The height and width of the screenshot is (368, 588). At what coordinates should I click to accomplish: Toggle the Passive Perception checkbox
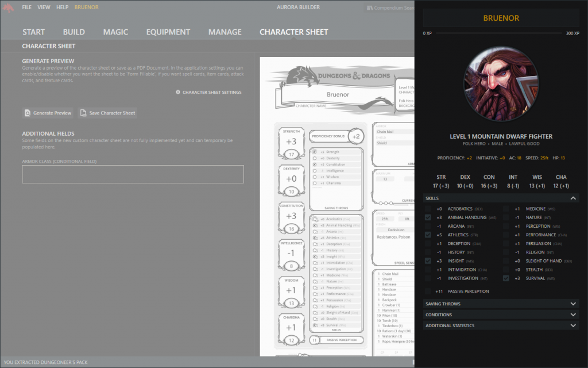coord(428,292)
